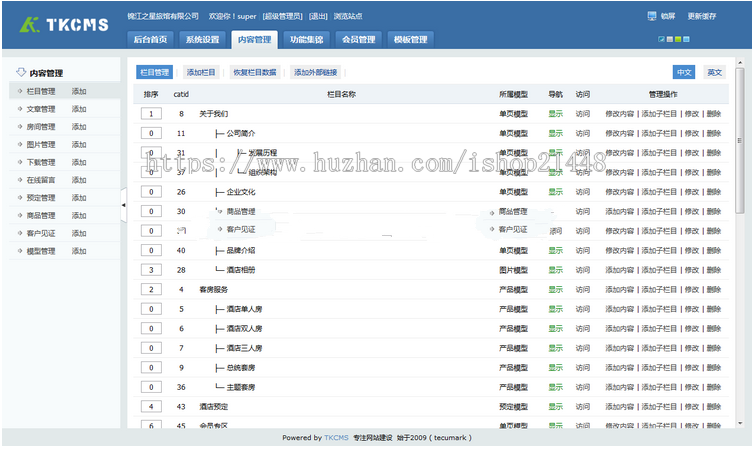Viewport: 752px width, 450px height.
Task: Click the monitor lock-screen icon
Action: [x=651, y=16]
